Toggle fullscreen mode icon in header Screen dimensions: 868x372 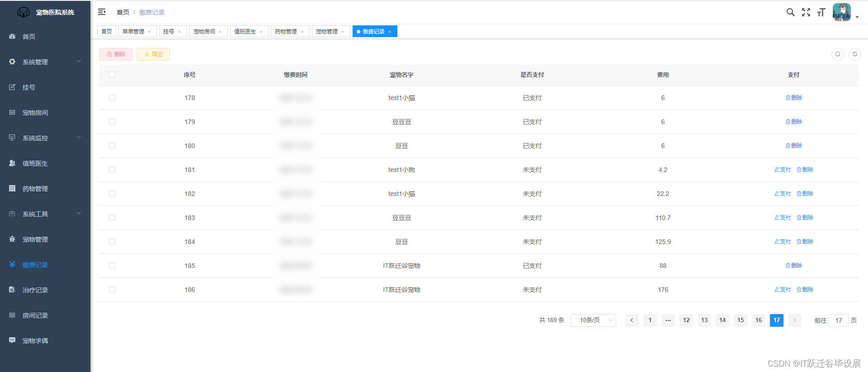806,12
